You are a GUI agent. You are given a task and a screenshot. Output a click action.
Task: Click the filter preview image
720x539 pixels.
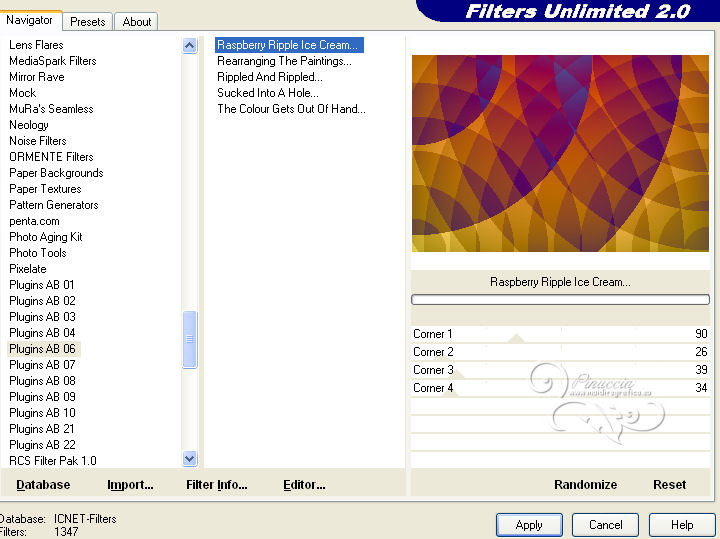tap(560, 153)
